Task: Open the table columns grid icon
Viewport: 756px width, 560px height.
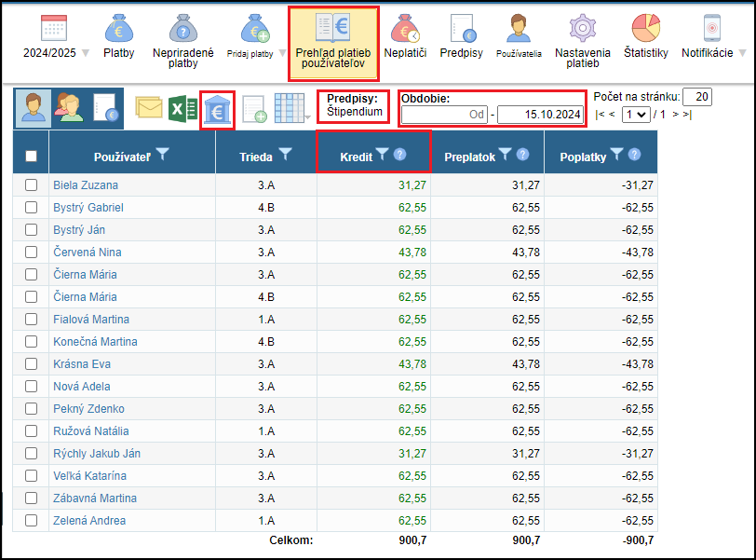Action: point(290,108)
